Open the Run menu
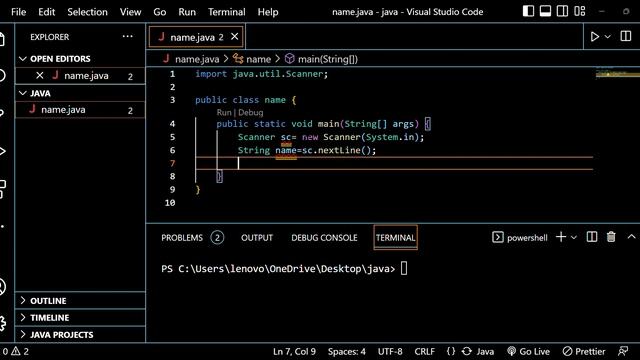This screenshot has height=360, width=640. pos(187,12)
